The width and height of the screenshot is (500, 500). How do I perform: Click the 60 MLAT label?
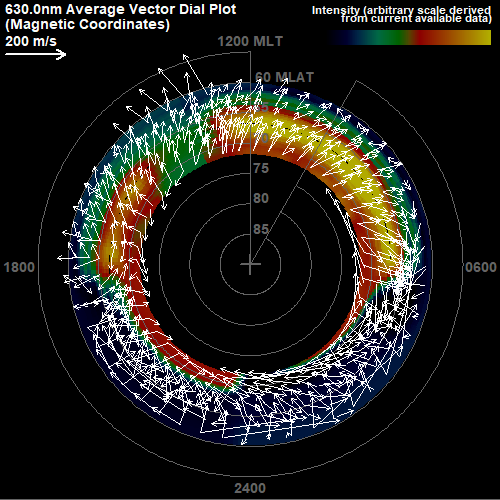tap(284, 77)
